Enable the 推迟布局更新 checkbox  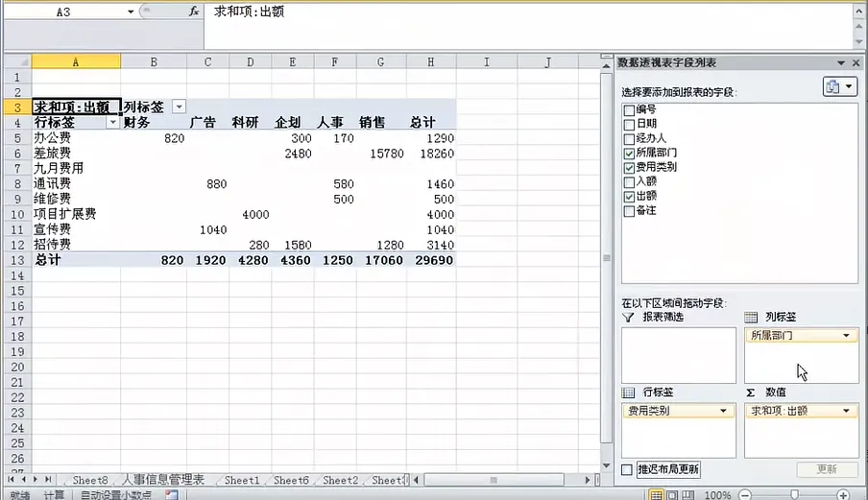pyautogui.click(x=627, y=469)
